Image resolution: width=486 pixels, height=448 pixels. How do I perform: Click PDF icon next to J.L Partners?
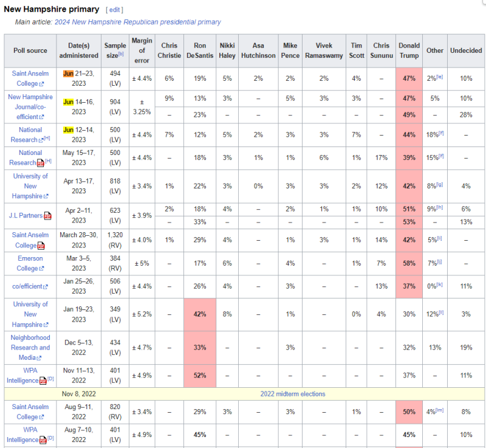pyautogui.click(x=47, y=215)
